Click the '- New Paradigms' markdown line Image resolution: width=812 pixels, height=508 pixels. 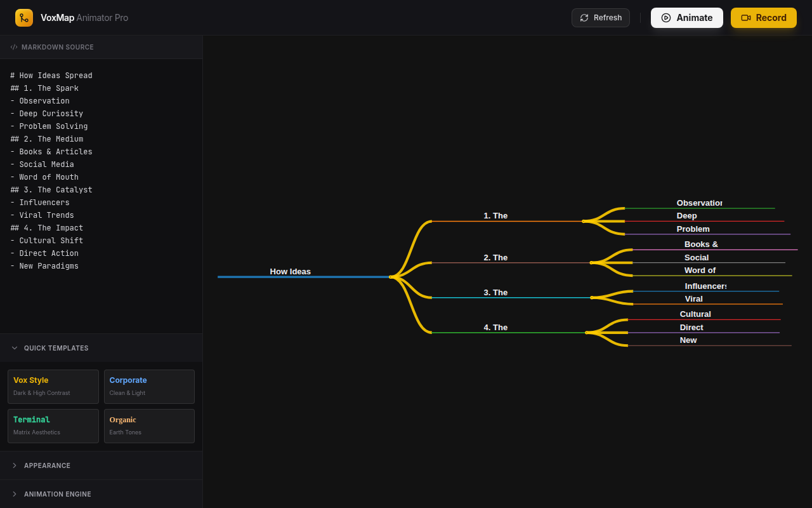(44, 266)
